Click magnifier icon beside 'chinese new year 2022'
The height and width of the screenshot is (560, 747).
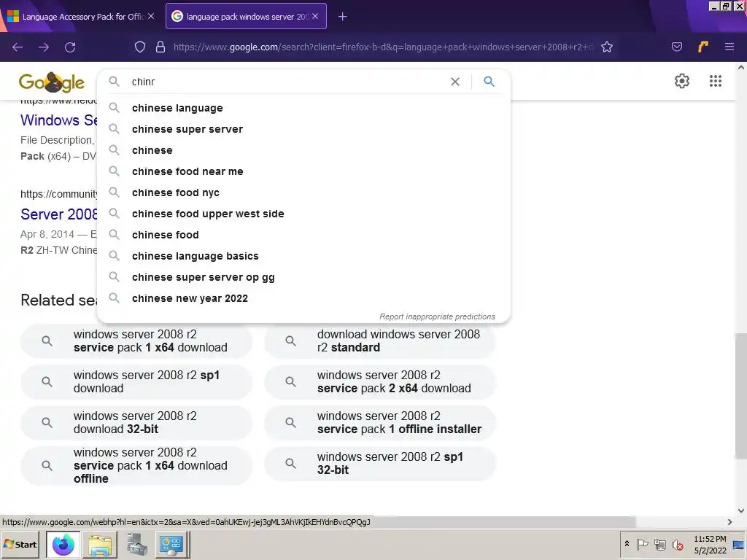pos(115,298)
